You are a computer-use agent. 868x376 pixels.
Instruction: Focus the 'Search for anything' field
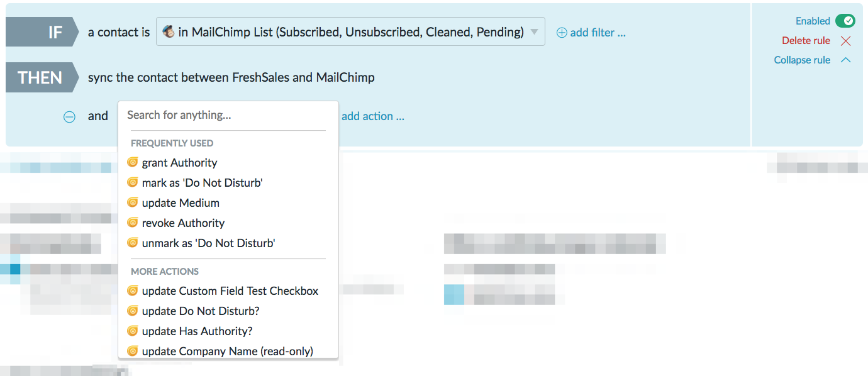226,115
